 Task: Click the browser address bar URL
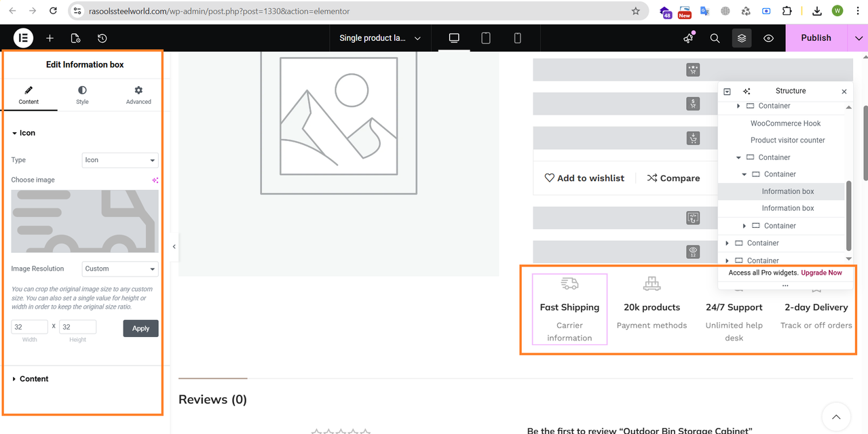click(219, 11)
